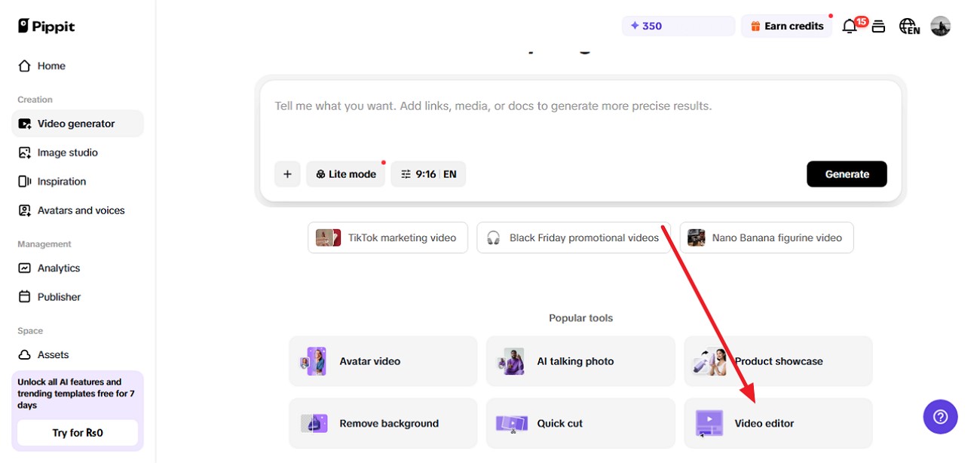Go to Home in sidebar
980x463 pixels.
tap(51, 66)
